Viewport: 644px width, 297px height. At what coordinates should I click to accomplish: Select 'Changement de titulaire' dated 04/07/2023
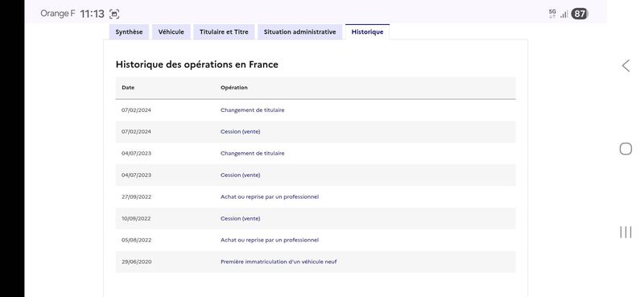[x=252, y=153]
